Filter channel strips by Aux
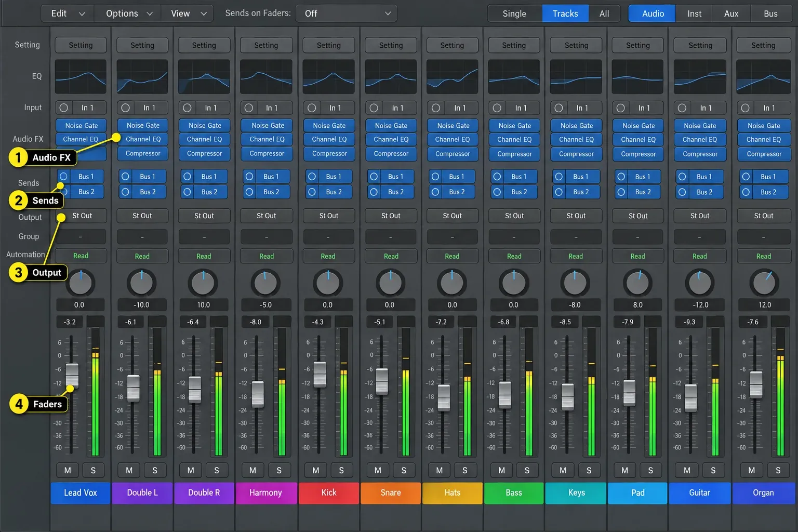The image size is (798, 532). click(x=731, y=14)
